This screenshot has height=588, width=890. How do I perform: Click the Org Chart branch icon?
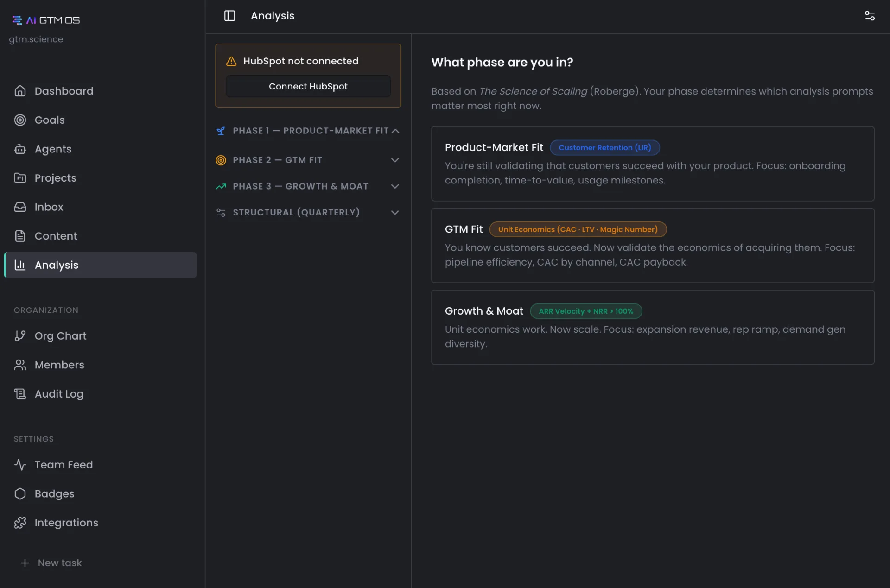click(x=20, y=336)
